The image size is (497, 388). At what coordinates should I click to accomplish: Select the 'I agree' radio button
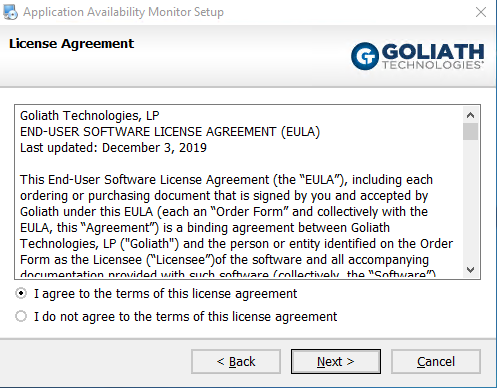pyautogui.click(x=21, y=293)
